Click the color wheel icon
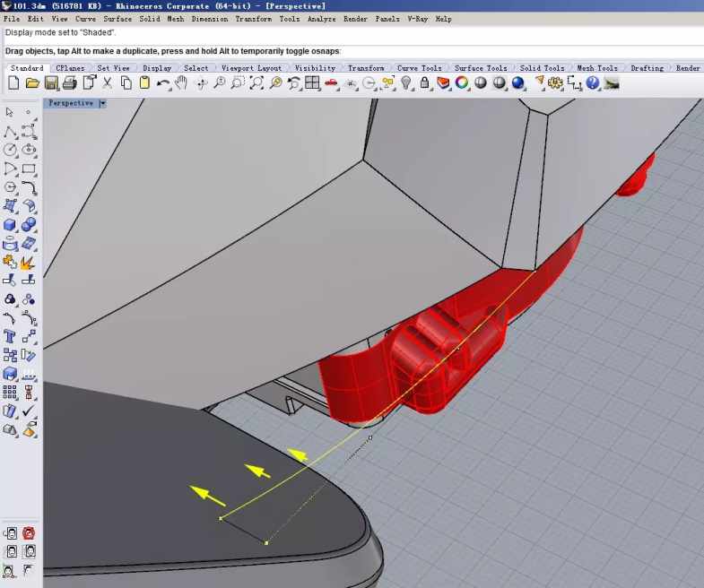Screen dimensions: 704x588 [x=462, y=83]
